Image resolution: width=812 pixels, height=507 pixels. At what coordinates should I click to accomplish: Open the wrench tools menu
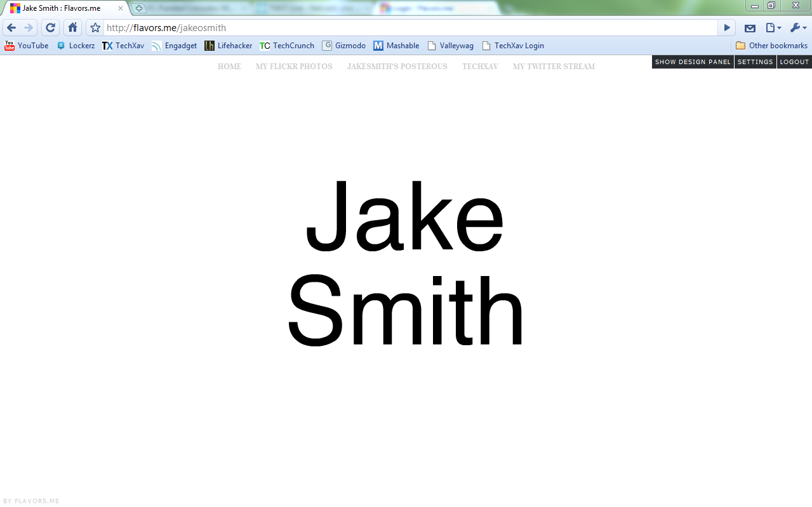click(797, 28)
